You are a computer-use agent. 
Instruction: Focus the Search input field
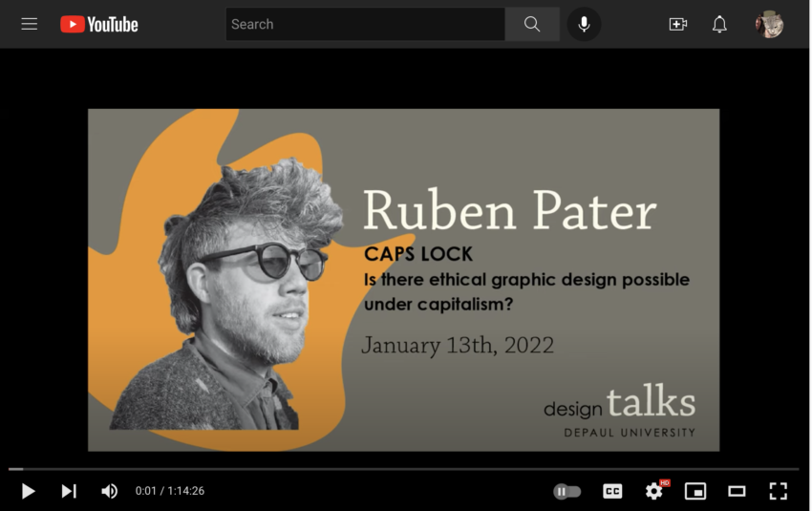pyautogui.click(x=365, y=24)
